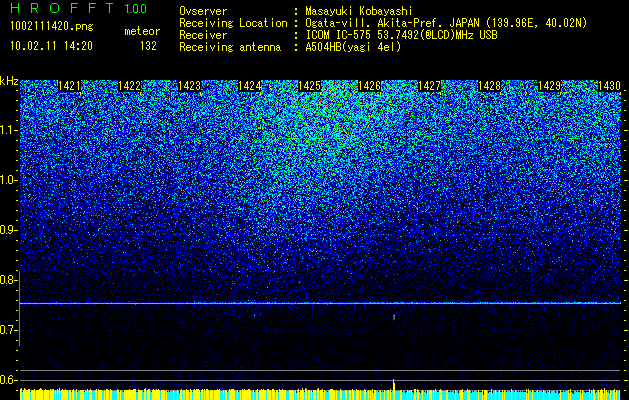Select the file name 1002111420.png
Viewport: 629px width, 400px height.
[52, 26]
